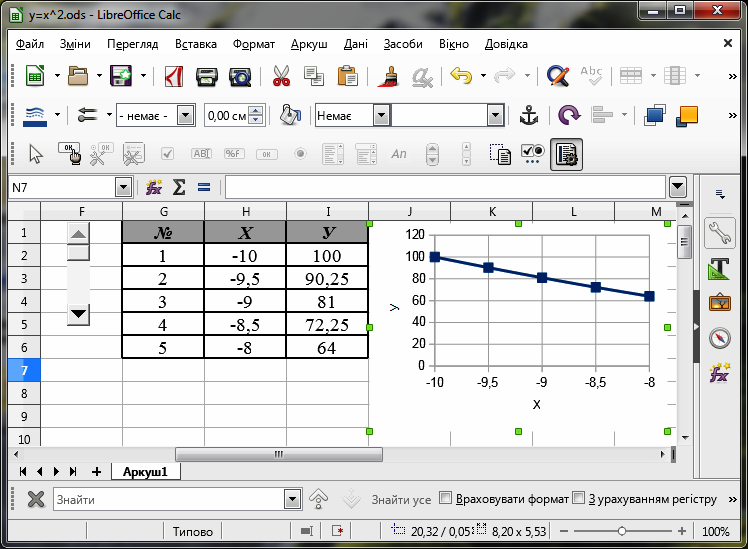Close the Find toolbar with X button
The width and height of the screenshot is (748, 549).
(x=35, y=499)
